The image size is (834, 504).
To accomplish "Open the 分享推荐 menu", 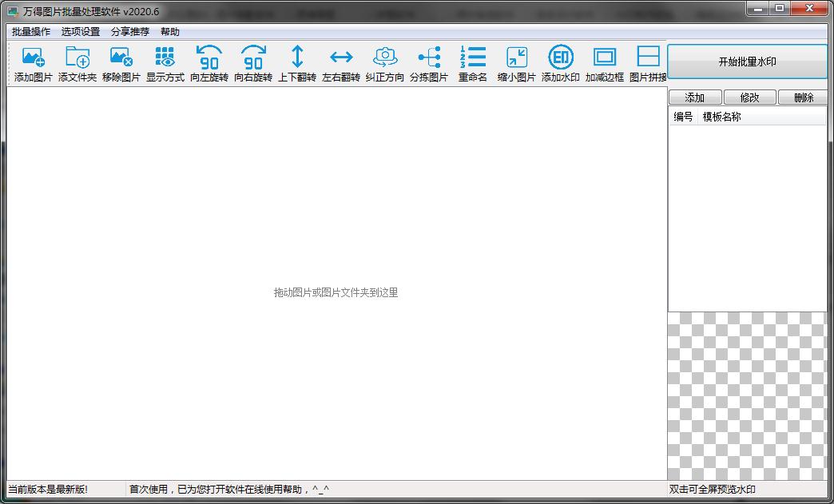I will [x=129, y=31].
